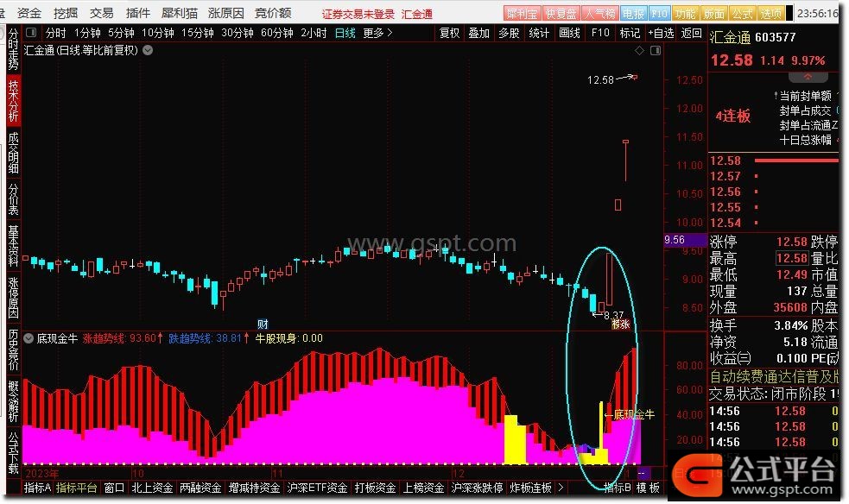Switch to the 15分钟 timeframe
849x504 pixels.
pyautogui.click(x=198, y=33)
